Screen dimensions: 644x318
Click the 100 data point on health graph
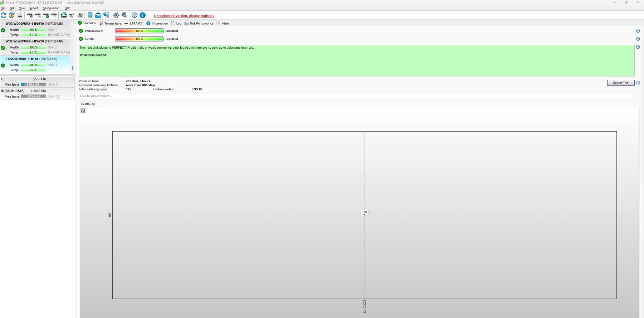(x=365, y=215)
